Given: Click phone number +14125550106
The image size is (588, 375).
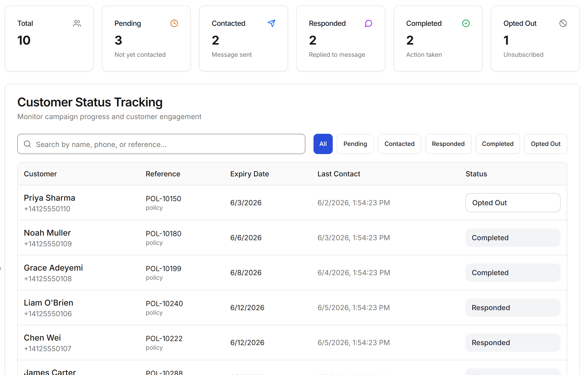Looking at the screenshot, I should tap(48, 314).
